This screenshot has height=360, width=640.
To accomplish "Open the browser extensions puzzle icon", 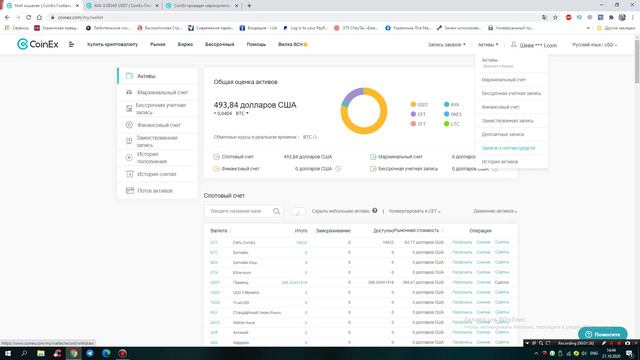I will pos(611,17).
